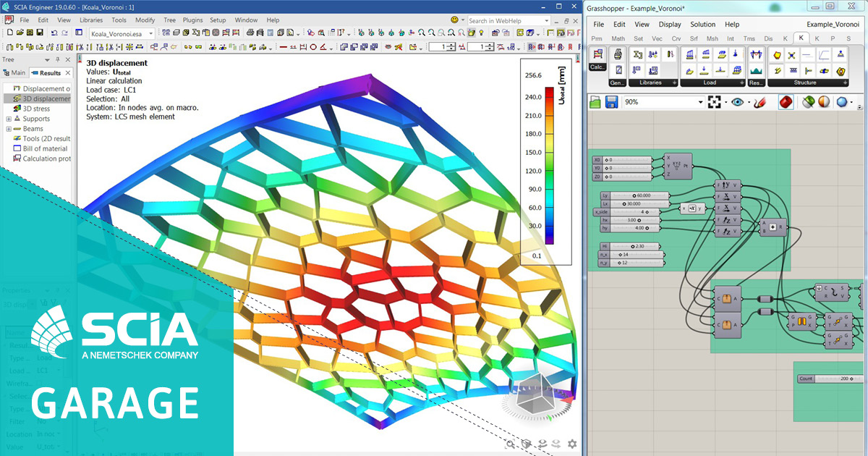Open Libraries menu in SCIA Engineer
868x456 pixels.
(x=90, y=20)
